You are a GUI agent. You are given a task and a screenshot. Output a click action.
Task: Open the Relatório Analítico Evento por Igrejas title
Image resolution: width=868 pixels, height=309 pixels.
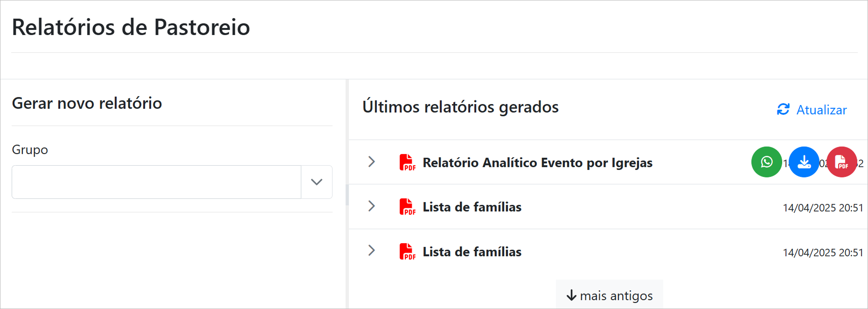[537, 162]
